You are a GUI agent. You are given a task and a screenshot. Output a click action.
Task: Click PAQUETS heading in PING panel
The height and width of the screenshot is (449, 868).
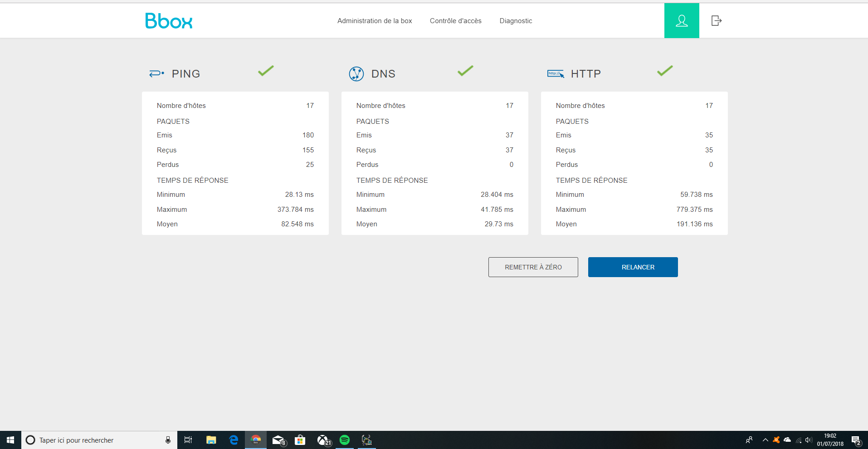pos(173,122)
